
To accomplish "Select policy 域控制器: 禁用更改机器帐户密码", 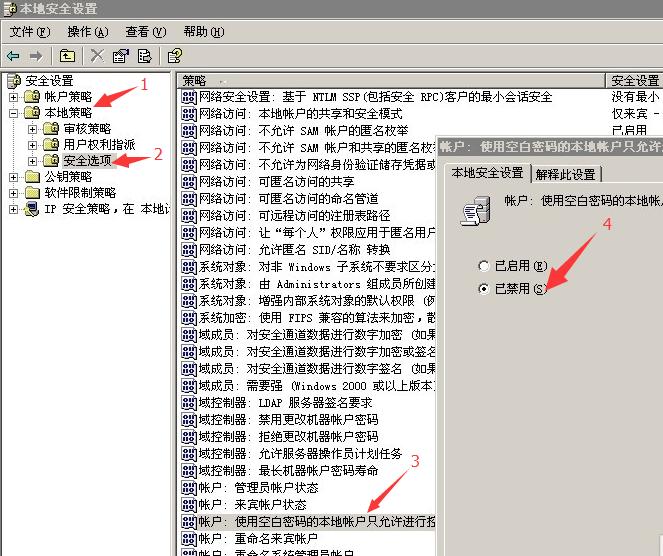I will click(288, 419).
